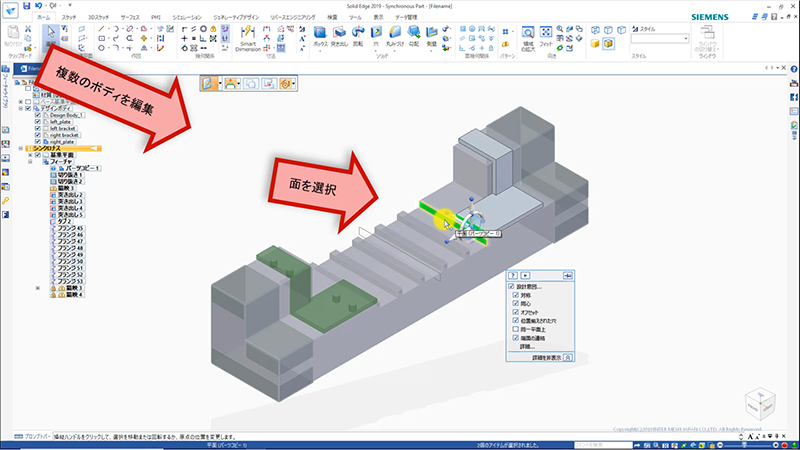Viewport: 800px width, 450px height.
Task: Expand the 基準平面 tree node
Action: (30, 155)
